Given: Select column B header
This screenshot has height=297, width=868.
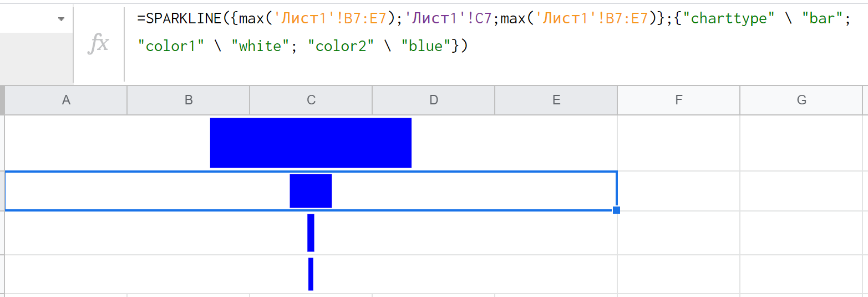Looking at the screenshot, I should click(189, 100).
